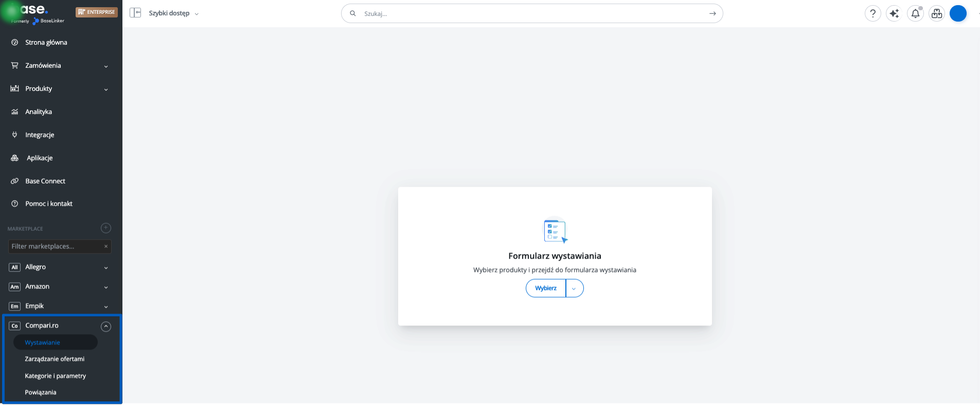Open the blue user avatar menu
This screenshot has width=980, height=405.
958,13
